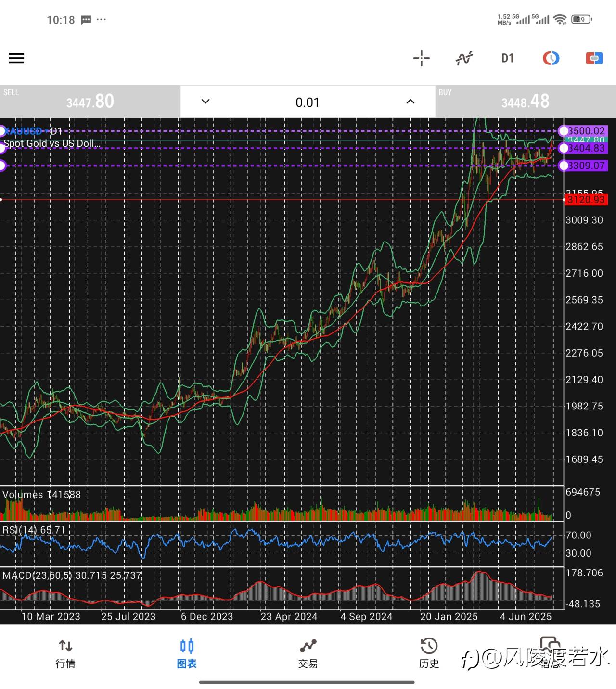Open the indicators list icon
Screen dimensions: 616x689
pos(464,58)
